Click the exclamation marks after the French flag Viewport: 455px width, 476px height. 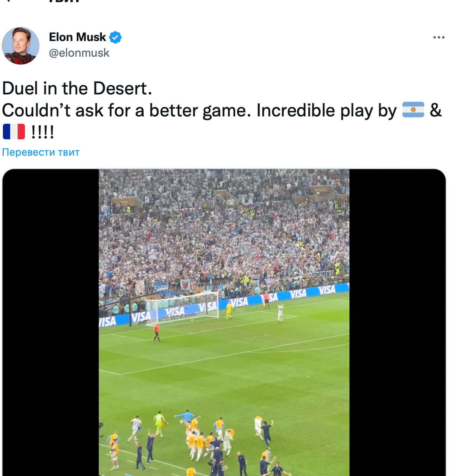pos(43,132)
